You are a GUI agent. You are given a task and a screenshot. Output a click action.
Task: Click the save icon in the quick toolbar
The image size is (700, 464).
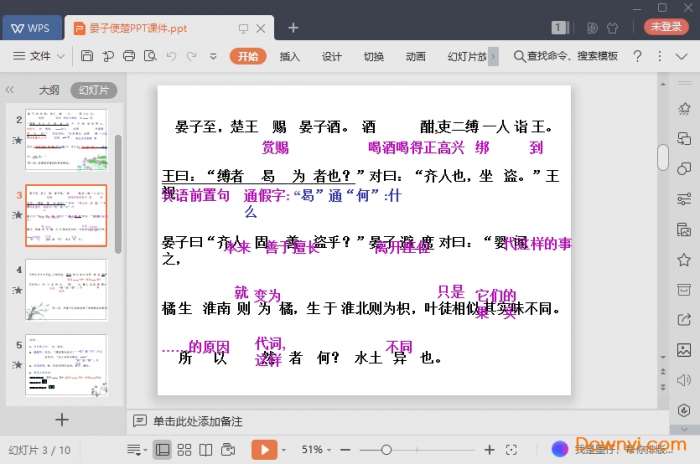tap(87, 56)
